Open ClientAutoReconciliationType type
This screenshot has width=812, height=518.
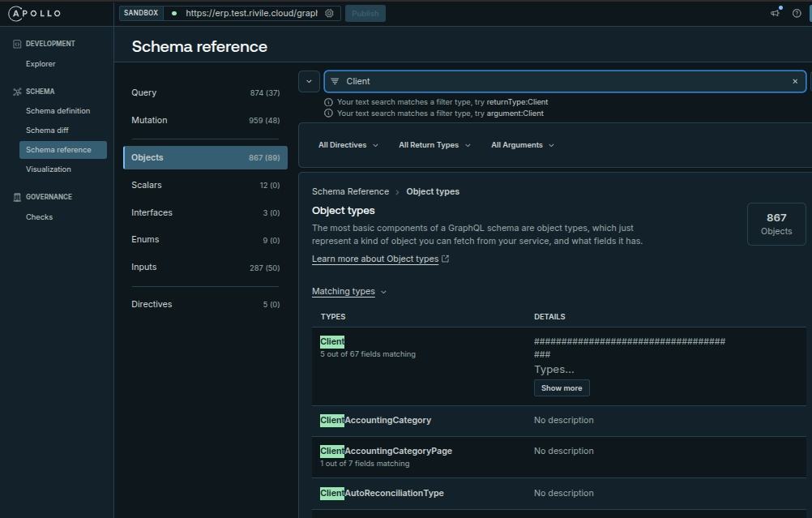pyautogui.click(x=382, y=493)
